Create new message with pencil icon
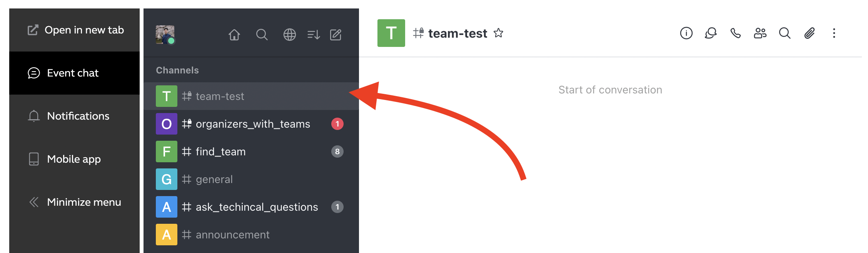 point(336,35)
